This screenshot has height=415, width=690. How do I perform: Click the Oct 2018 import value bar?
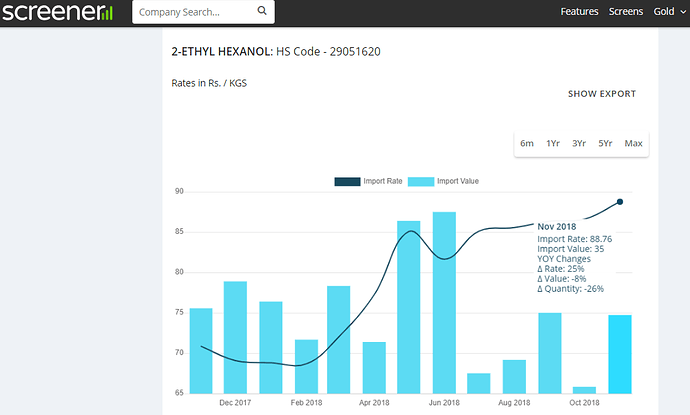click(x=585, y=389)
